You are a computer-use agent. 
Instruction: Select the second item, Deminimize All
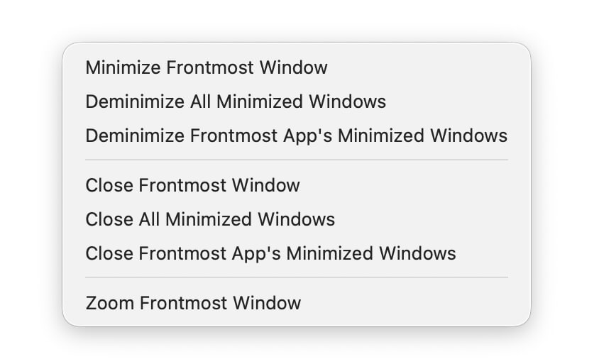coord(236,101)
